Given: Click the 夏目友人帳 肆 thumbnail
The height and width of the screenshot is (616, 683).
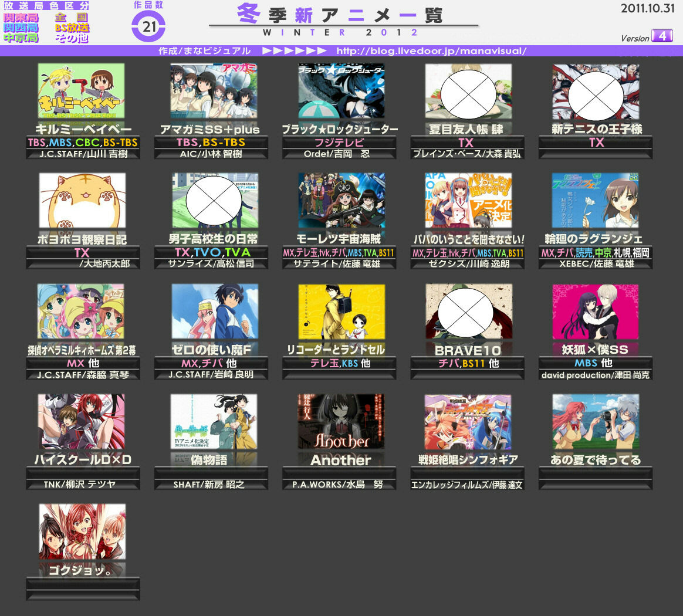Looking at the screenshot, I should [x=468, y=92].
